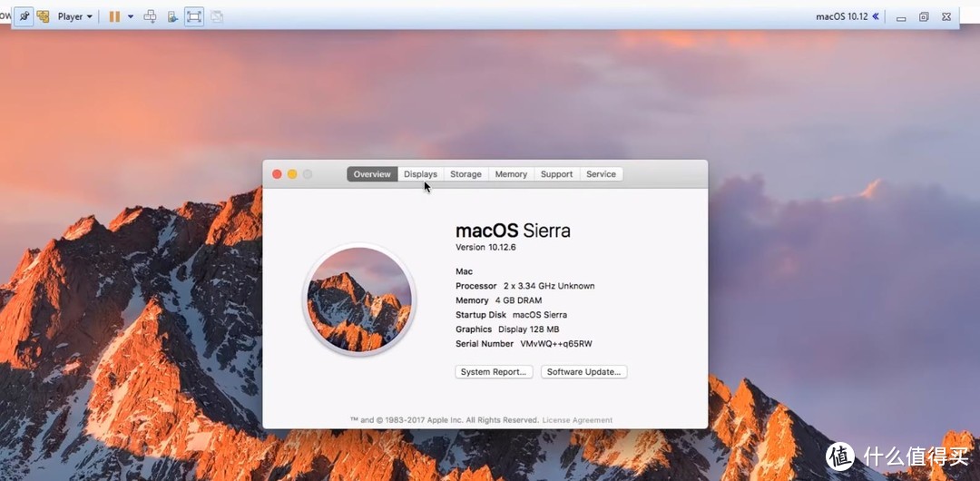
Task: Minimize the VMware Player toolbar window
Action: pyautogui.click(x=901, y=17)
